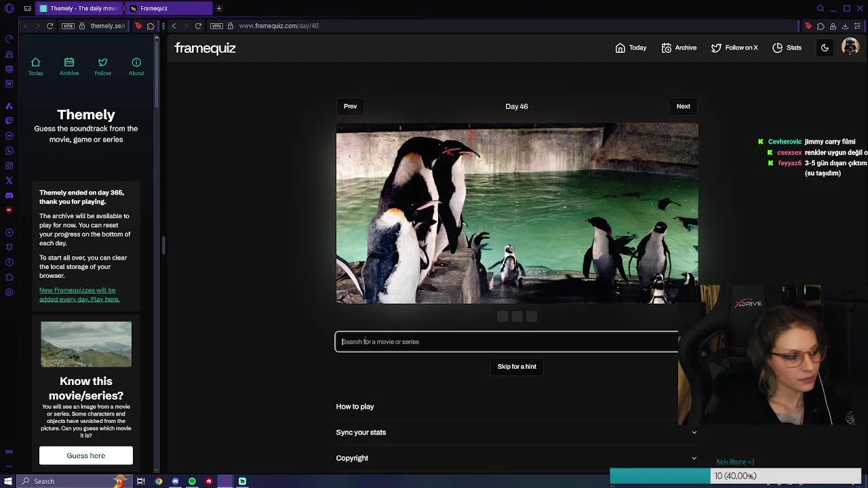Click the Framequiz address bar URL
Viewport: 868px width, 488px height.
(x=279, y=26)
